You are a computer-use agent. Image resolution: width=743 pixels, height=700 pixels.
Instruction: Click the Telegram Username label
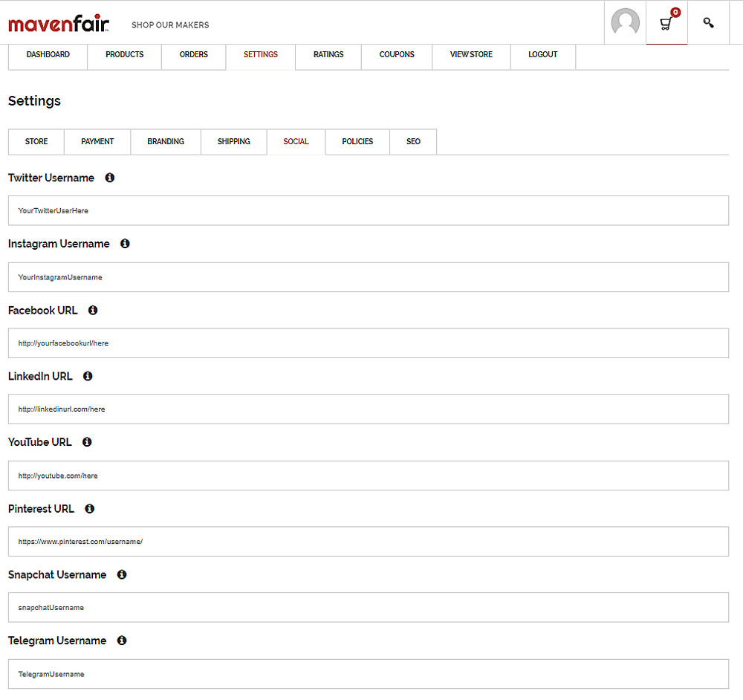[57, 641]
